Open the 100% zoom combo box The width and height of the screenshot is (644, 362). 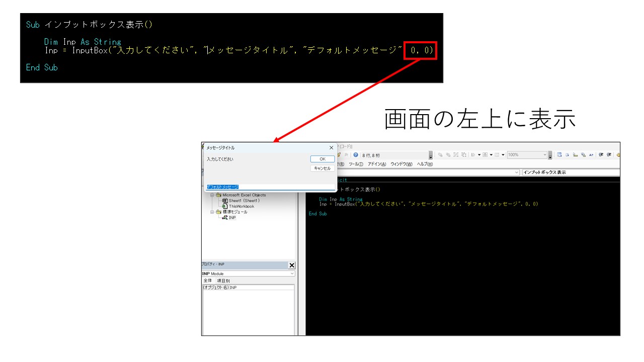coord(527,155)
